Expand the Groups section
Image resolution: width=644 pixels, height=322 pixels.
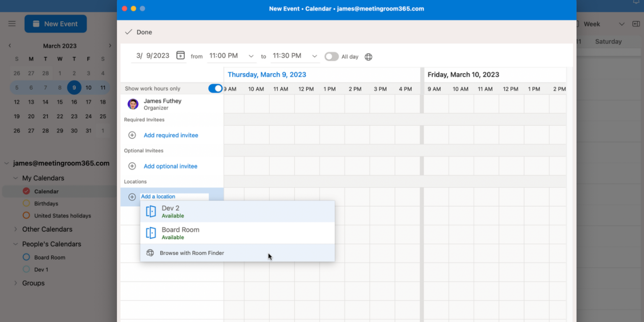click(x=15, y=283)
